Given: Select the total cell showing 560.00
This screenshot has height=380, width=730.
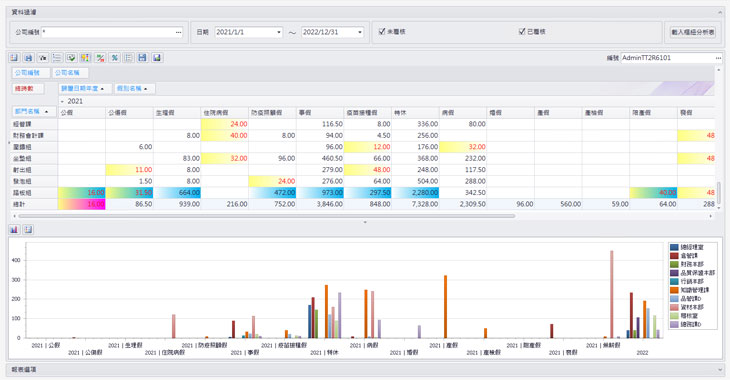Looking at the screenshot, I should pos(558,204).
